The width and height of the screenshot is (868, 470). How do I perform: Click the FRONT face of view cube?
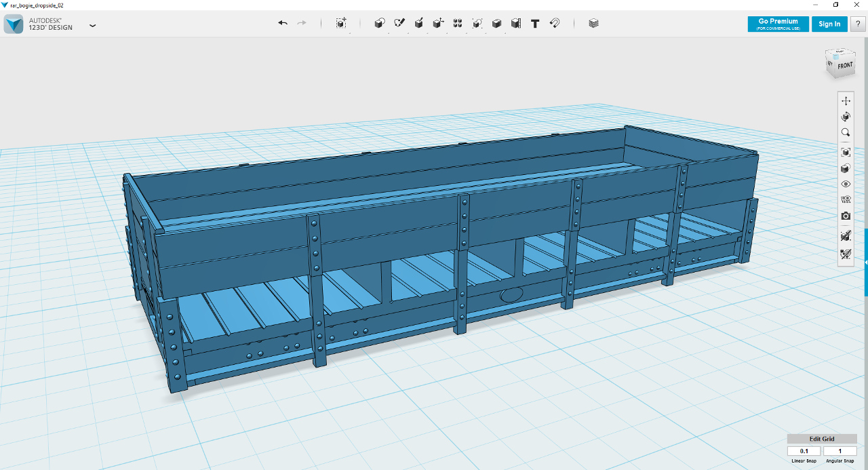tap(845, 66)
